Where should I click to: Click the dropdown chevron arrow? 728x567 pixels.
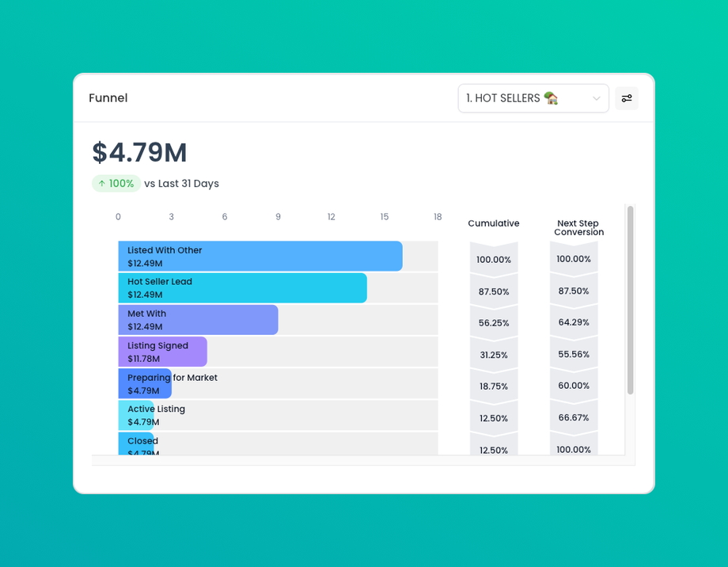[x=596, y=98]
